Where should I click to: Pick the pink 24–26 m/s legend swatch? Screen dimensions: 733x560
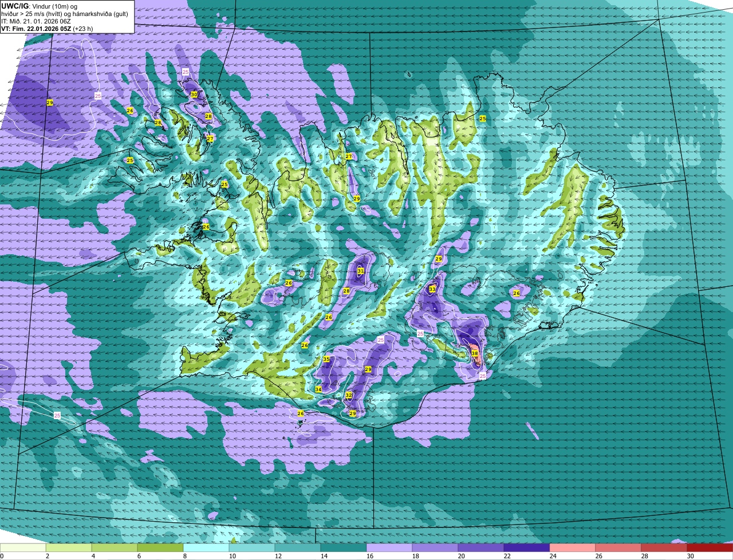coord(573,547)
